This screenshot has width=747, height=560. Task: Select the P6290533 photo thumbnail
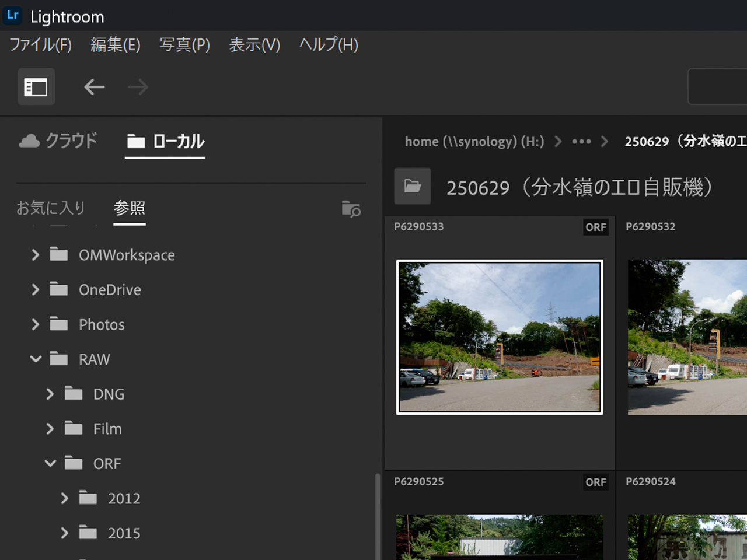click(x=500, y=337)
